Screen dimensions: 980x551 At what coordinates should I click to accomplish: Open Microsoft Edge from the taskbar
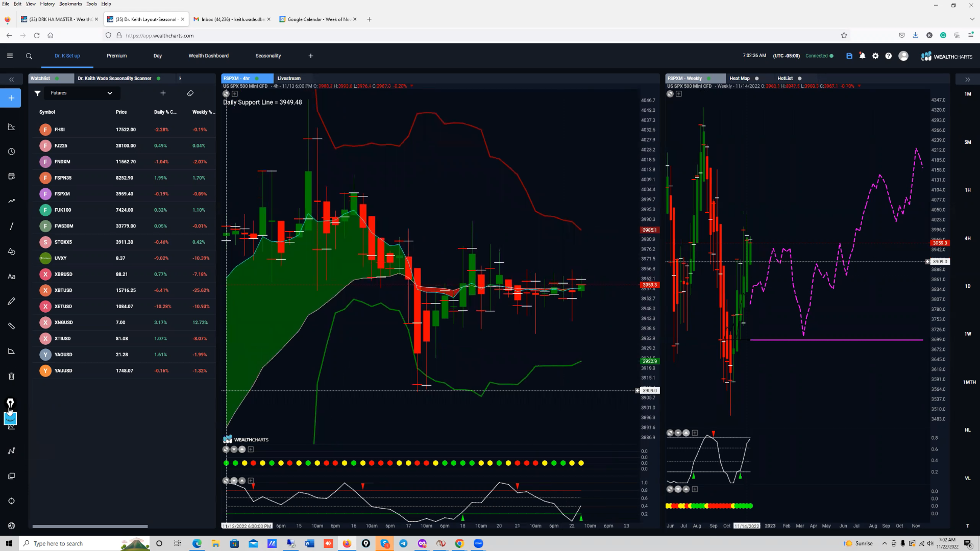pos(197,544)
